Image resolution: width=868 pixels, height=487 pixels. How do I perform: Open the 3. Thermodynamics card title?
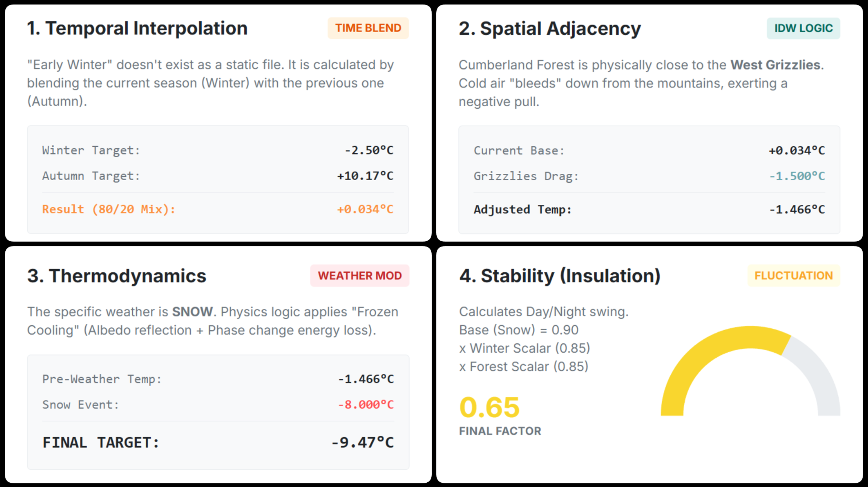click(117, 276)
